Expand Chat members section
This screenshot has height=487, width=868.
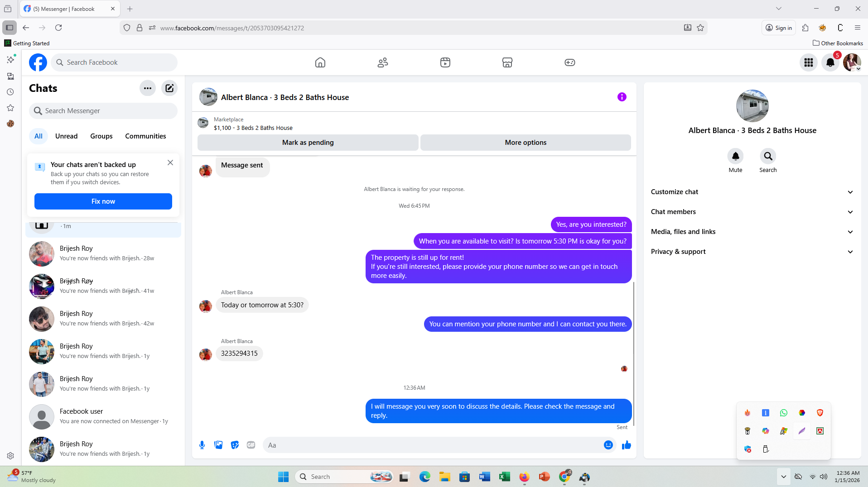pyautogui.click(x=752, y=212)
